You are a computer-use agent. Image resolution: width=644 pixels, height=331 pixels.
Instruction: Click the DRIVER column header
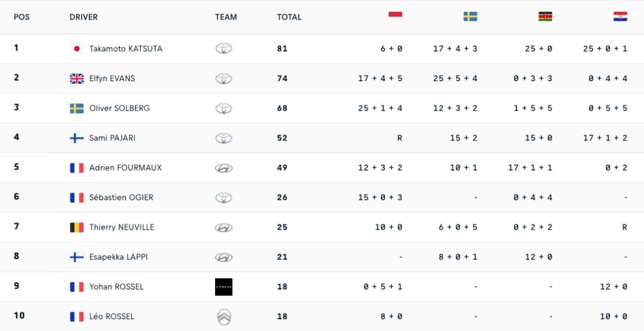click(84, 17)
